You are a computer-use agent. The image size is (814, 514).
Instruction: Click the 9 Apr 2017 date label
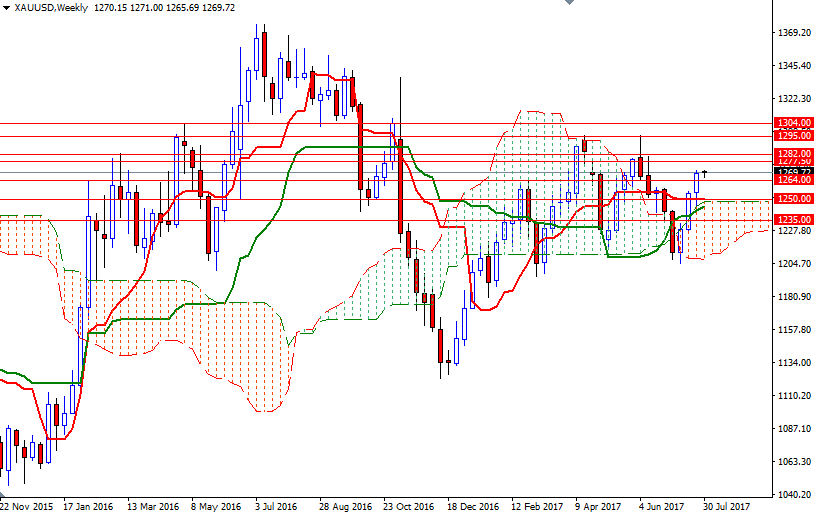pyautogui.click(x=598, y=507)
